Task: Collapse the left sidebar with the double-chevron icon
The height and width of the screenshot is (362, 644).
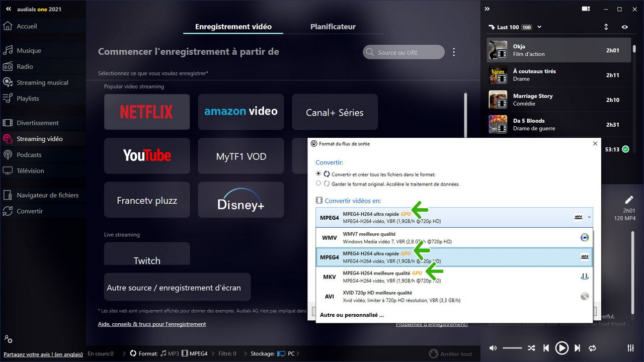Action: [8, 9]
